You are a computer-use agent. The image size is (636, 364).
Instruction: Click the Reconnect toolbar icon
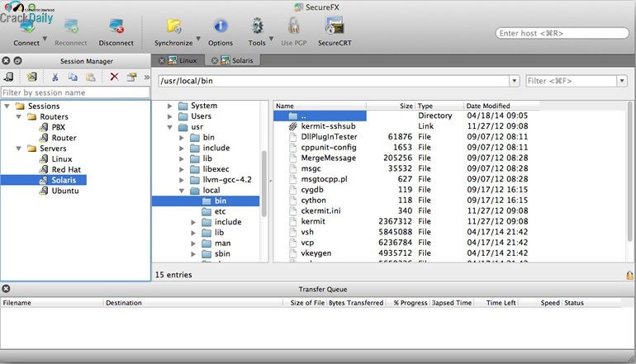(x=71, y=26)
